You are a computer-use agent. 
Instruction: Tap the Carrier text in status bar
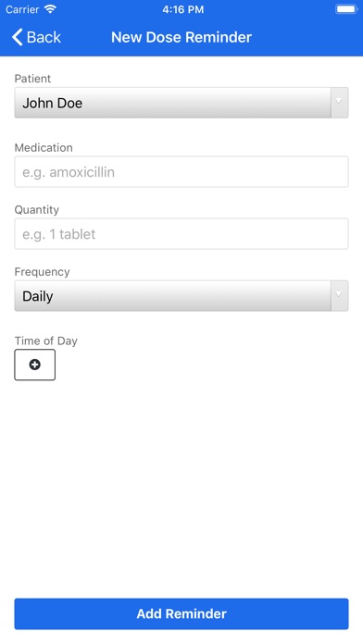22,9
